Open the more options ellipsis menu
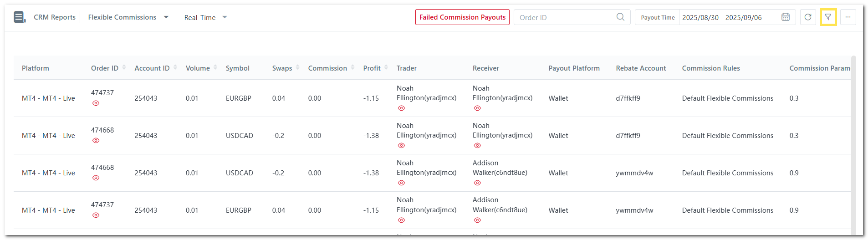Image resolution: width=868 pixels, height=240 pixels. [848, 17]
